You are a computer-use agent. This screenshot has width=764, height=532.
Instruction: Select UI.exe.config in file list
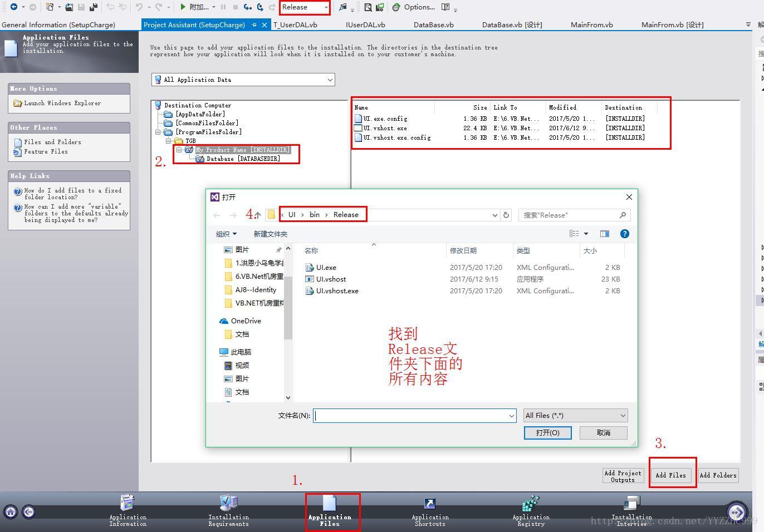[385, 119]
